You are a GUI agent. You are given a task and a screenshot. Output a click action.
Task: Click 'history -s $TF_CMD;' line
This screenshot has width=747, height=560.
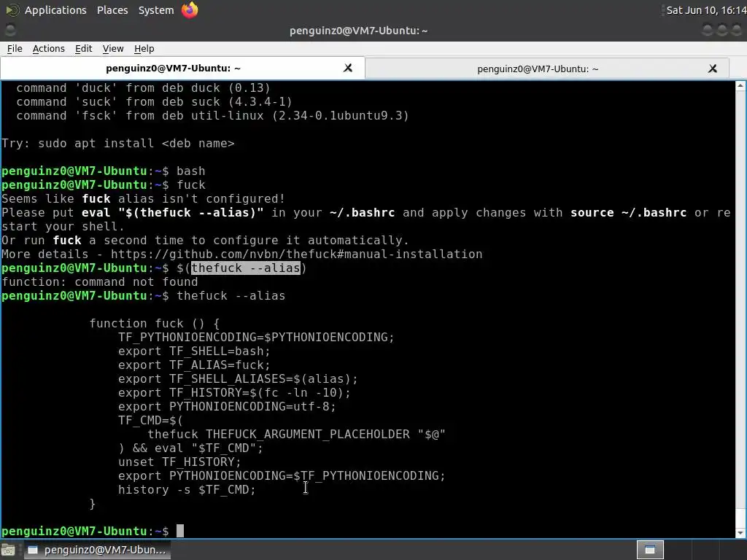tap(187, 490)
